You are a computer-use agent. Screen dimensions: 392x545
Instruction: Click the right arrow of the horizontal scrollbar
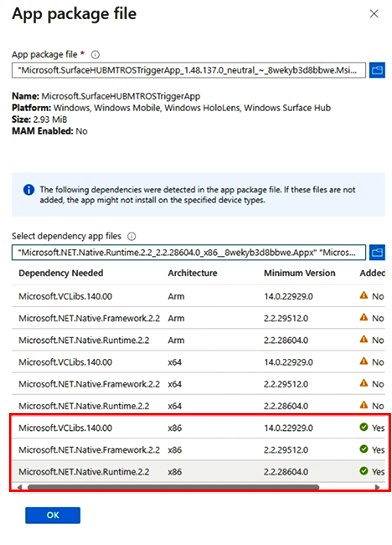(x=377, y=487)
